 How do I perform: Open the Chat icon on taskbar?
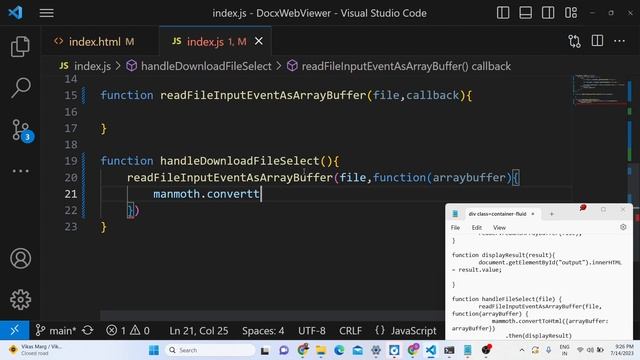[284, 350]
